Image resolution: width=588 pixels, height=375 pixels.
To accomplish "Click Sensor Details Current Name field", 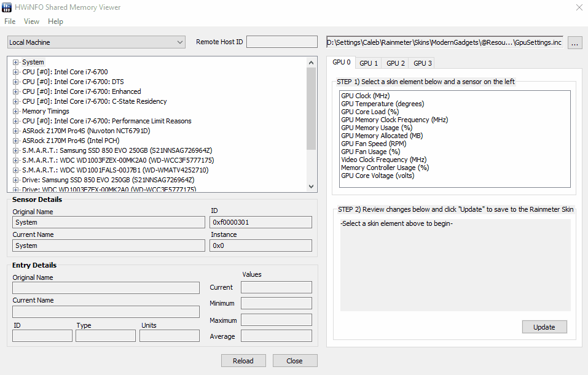I will pyautogui.click(x=109, y=245).
